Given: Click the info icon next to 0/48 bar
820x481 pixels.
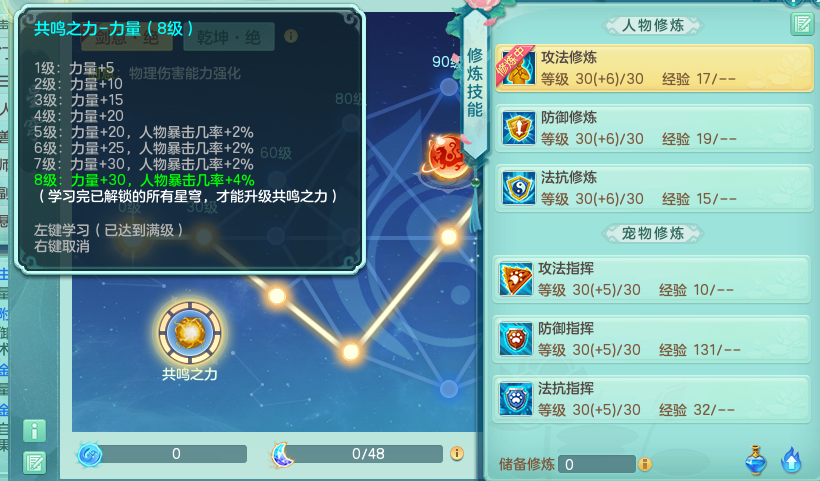Looking at the screenshot, I should pyautogui.click(x=457, y=453).
